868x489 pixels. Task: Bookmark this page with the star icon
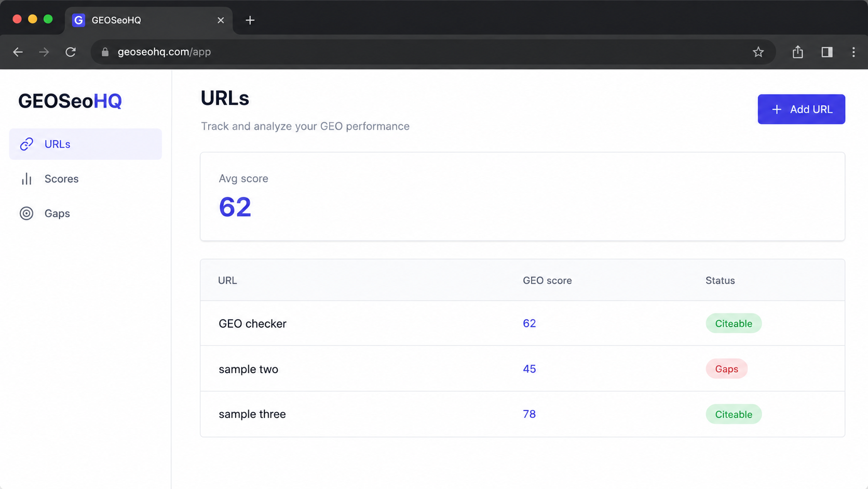758,52
